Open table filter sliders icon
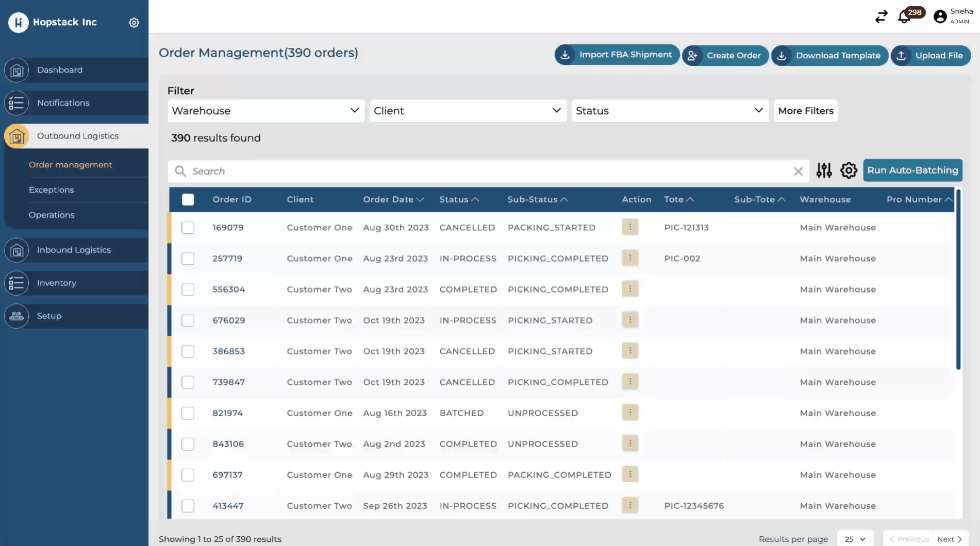The height and width of the screenshot is (546, 980). coord(824,170)
